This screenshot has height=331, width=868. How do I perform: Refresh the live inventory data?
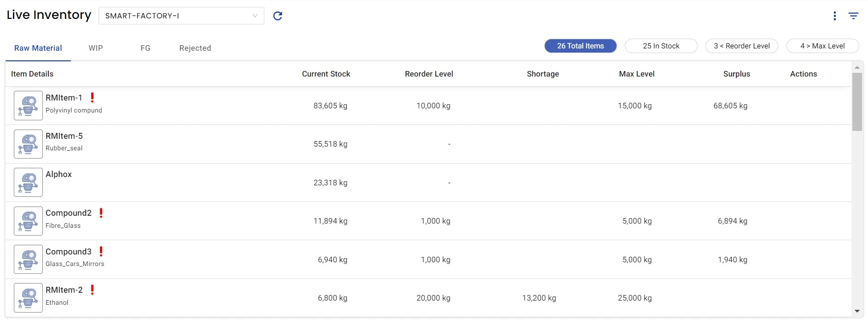click(x=278, y=16)
